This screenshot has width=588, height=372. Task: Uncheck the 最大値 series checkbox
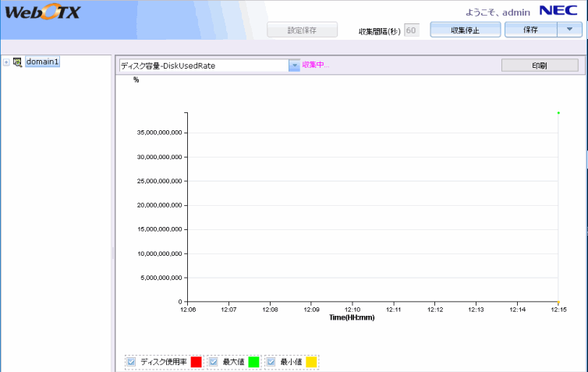click(x=214, y=362)
